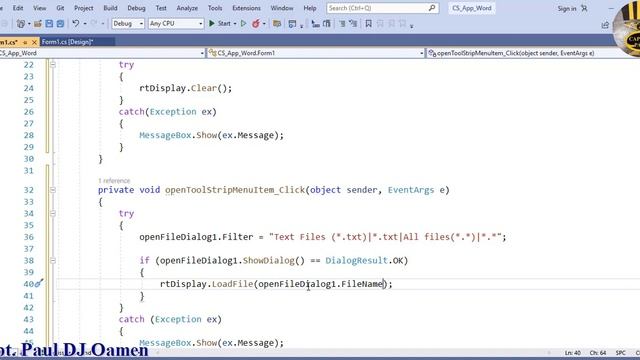This screenshot has width=640, height=360.
Task: Click the Comment Selection icon
Action: (342, 24)
